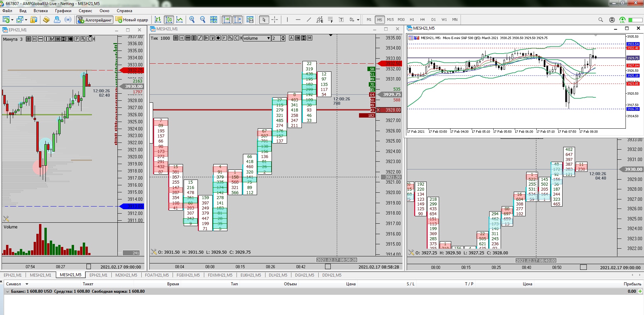Switch chart to bar chart mode
This screenshot has height=315, width=644.
pyautogui.click(x=158, y=20)
